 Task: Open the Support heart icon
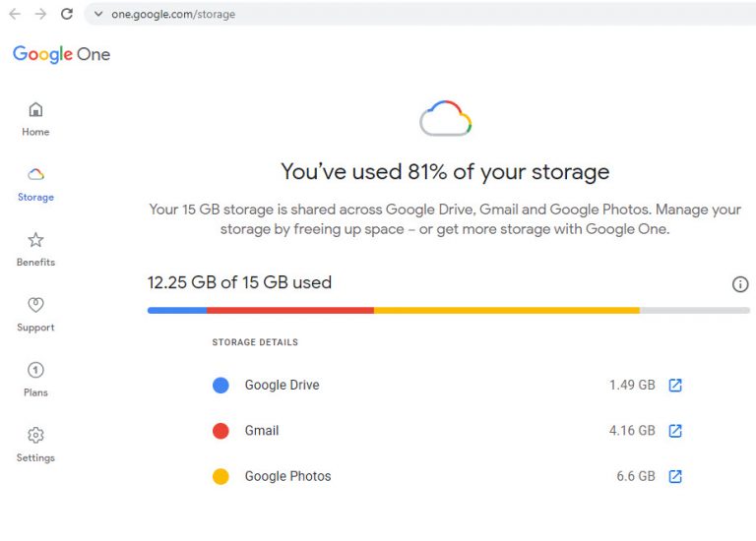click(x=35, y=305)
